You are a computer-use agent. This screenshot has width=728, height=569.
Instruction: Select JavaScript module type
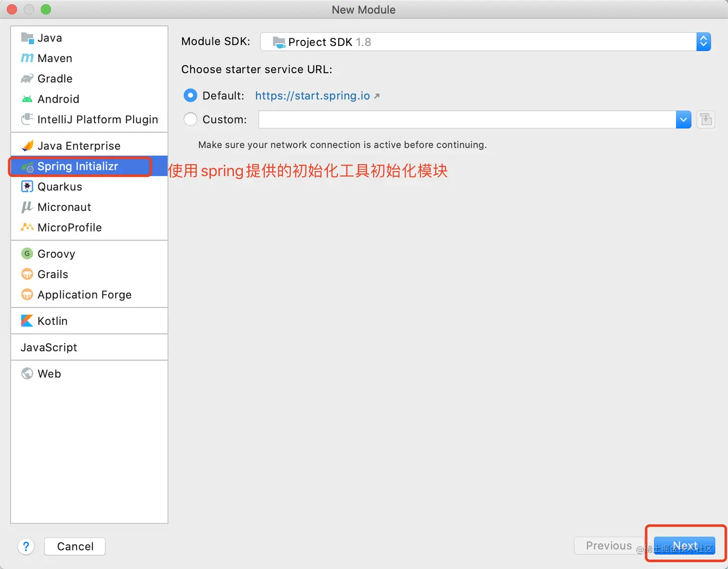[x=89, y=347]
